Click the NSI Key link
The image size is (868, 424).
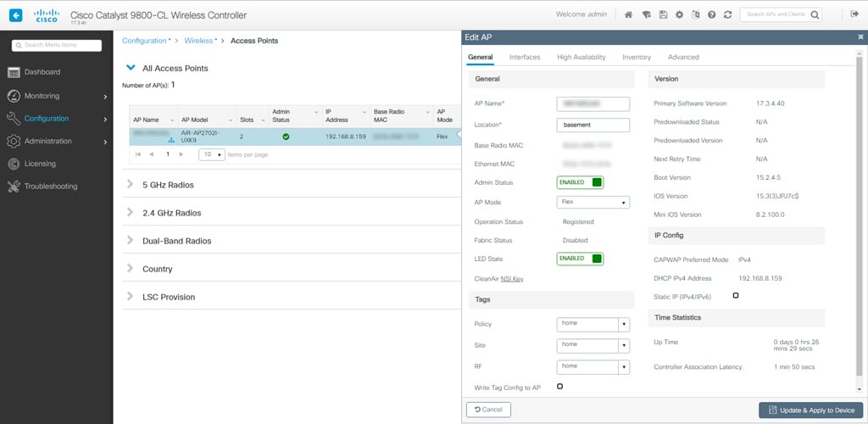[x=512, y=279]
